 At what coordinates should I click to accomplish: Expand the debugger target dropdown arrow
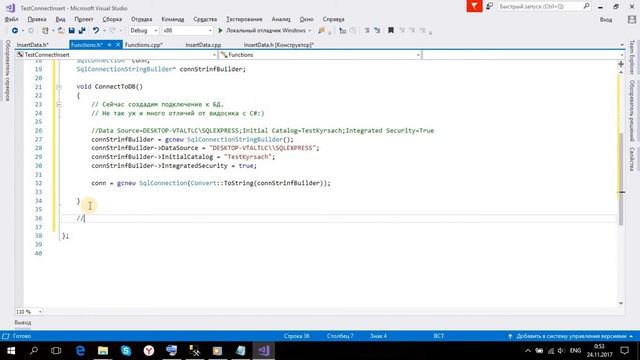[310, 31]
